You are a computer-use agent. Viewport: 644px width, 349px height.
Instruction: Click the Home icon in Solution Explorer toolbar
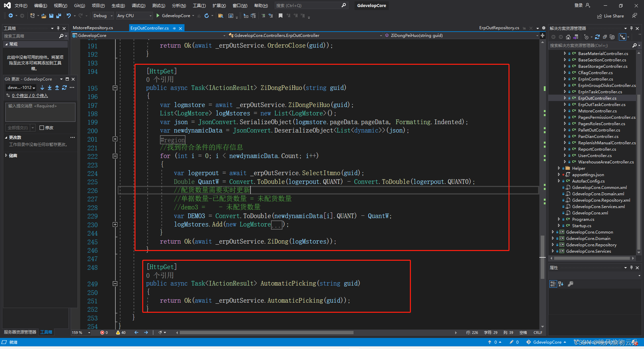point(568,37)
